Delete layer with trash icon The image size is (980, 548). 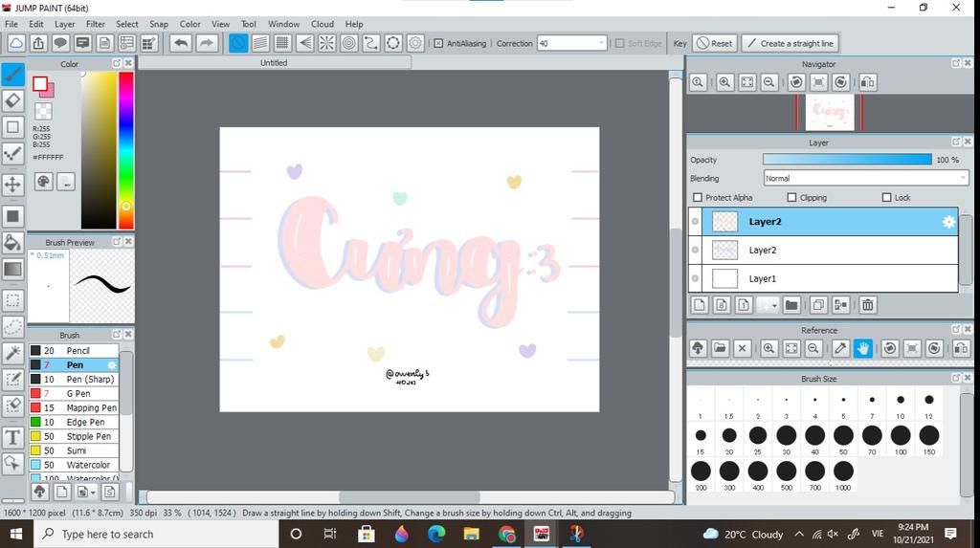[867, 305]
